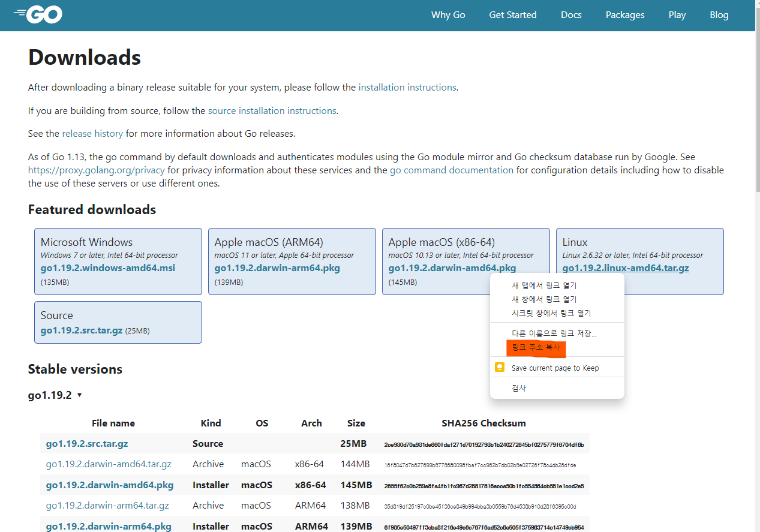Click checksum of go1.19.2.darwin-amd64.tar.gz row

tap(480, 465)
